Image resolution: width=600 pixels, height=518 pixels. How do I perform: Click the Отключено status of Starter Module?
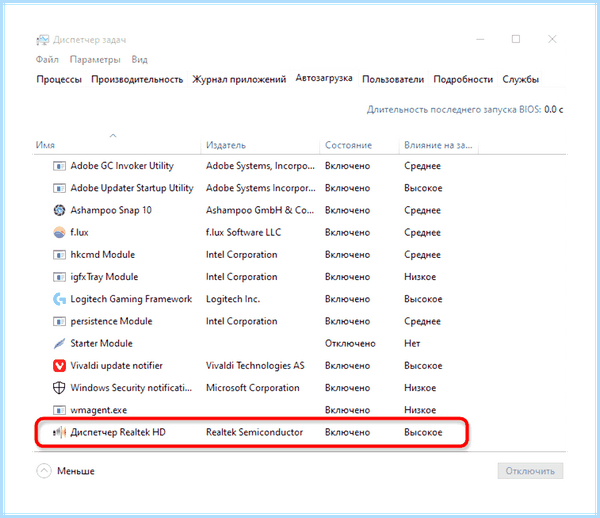[350, 344]
